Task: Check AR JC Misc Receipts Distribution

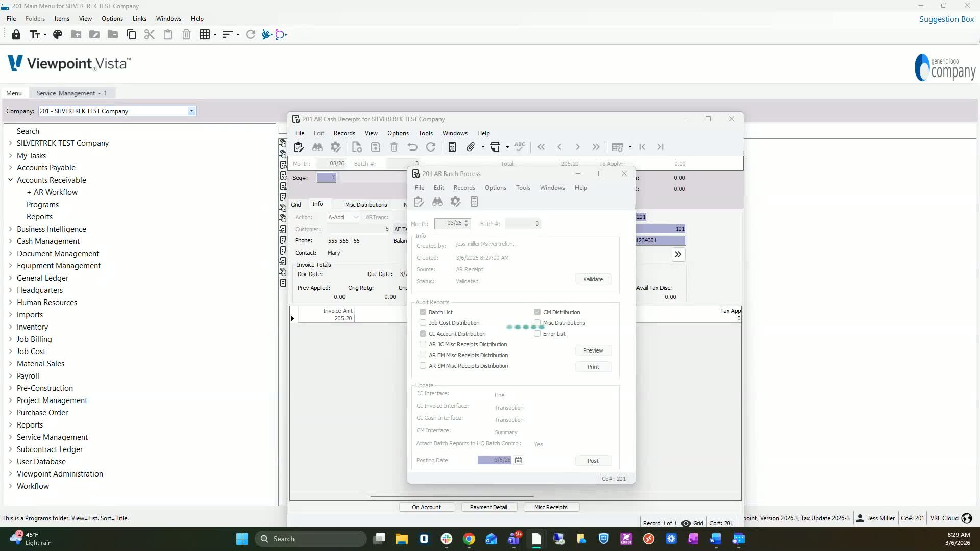Action: coord(423,344)
